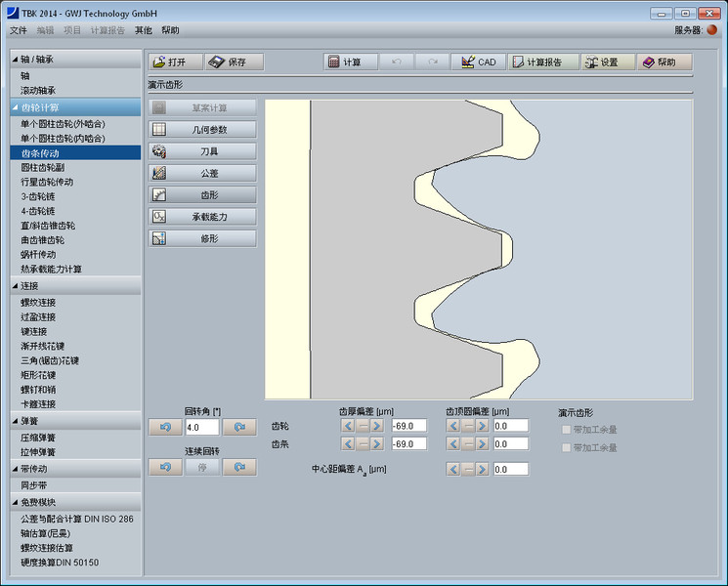Click the 帮助 help book button

point(664,62)
